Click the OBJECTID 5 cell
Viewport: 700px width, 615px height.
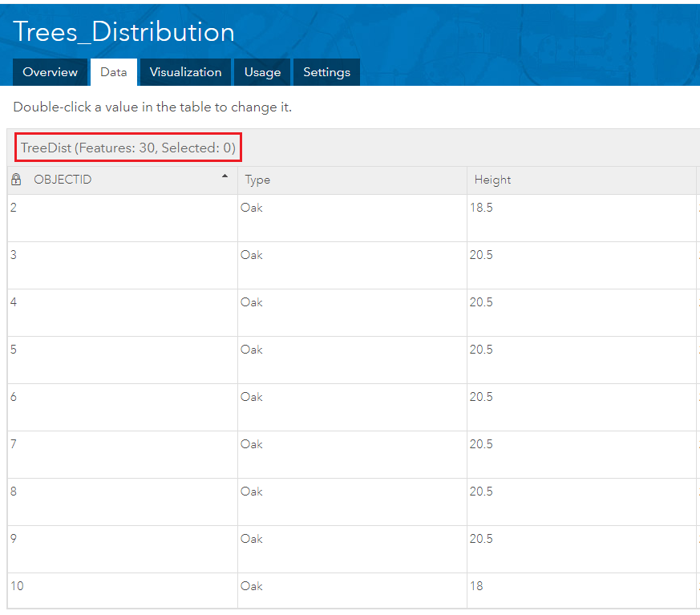[x=14, y=350]
